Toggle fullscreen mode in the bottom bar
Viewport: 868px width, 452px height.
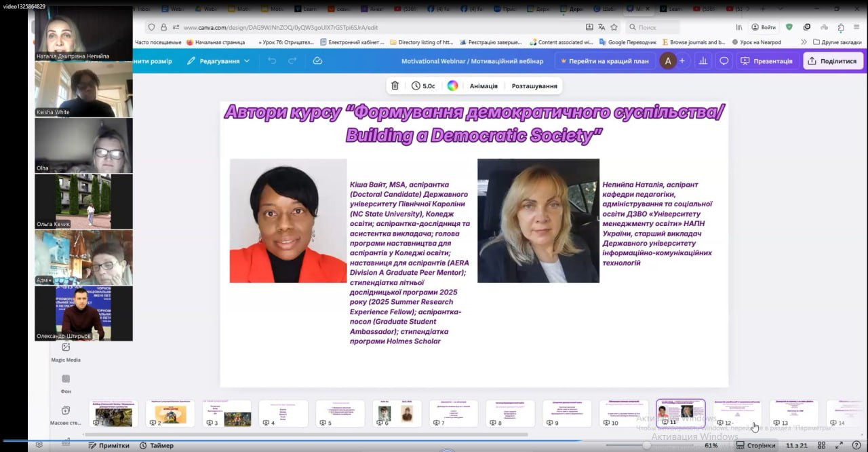(840, 445)
